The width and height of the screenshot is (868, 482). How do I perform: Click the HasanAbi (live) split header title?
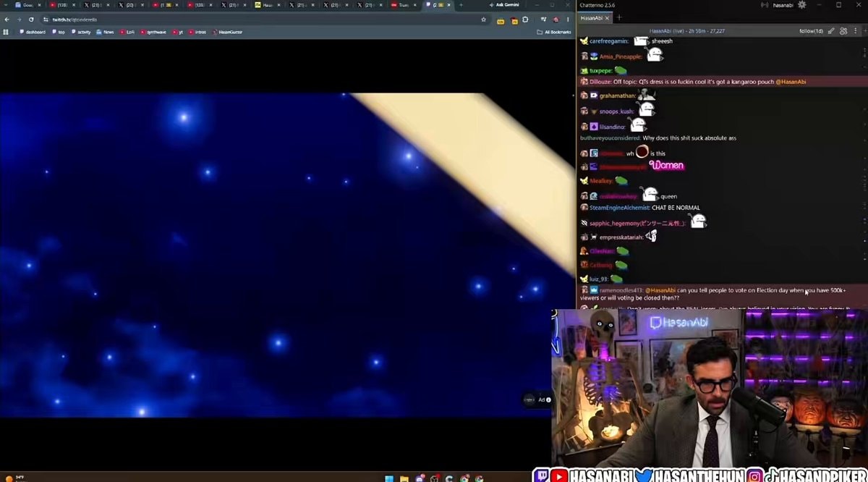[687, 31]
